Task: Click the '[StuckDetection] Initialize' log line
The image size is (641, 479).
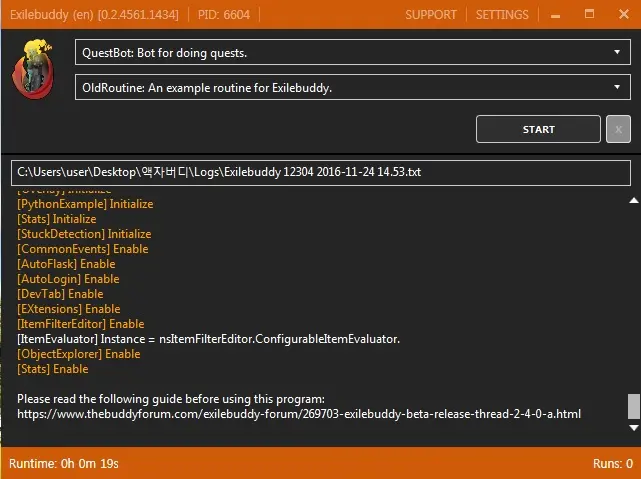Action: [84, 234]
